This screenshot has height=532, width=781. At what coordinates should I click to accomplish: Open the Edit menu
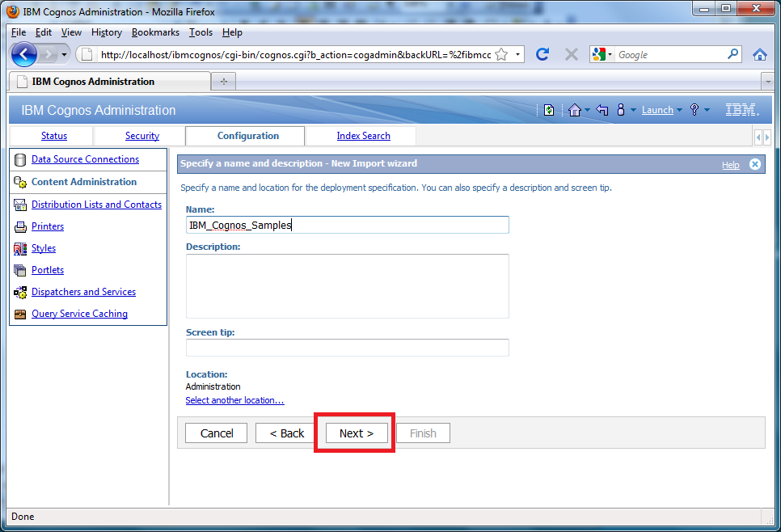[44, 32]
